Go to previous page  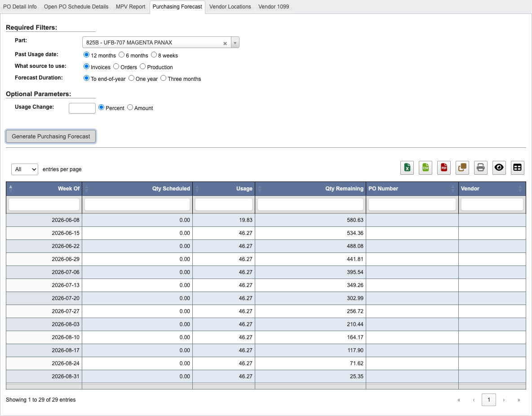pyautogui.click(x=474, y=400)
